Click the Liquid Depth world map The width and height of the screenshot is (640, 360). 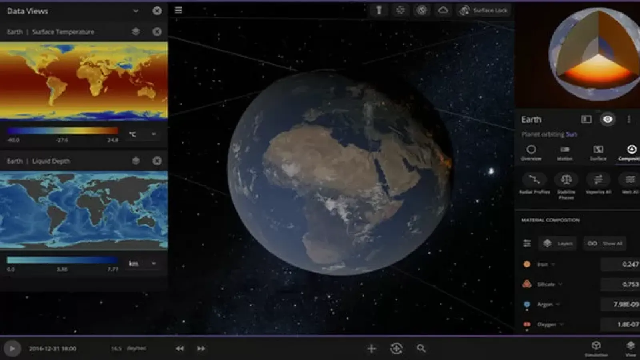coord(84,210)
